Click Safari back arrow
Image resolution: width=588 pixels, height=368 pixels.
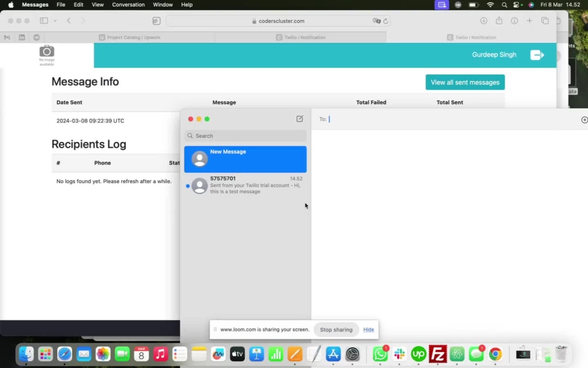[69, 21]
